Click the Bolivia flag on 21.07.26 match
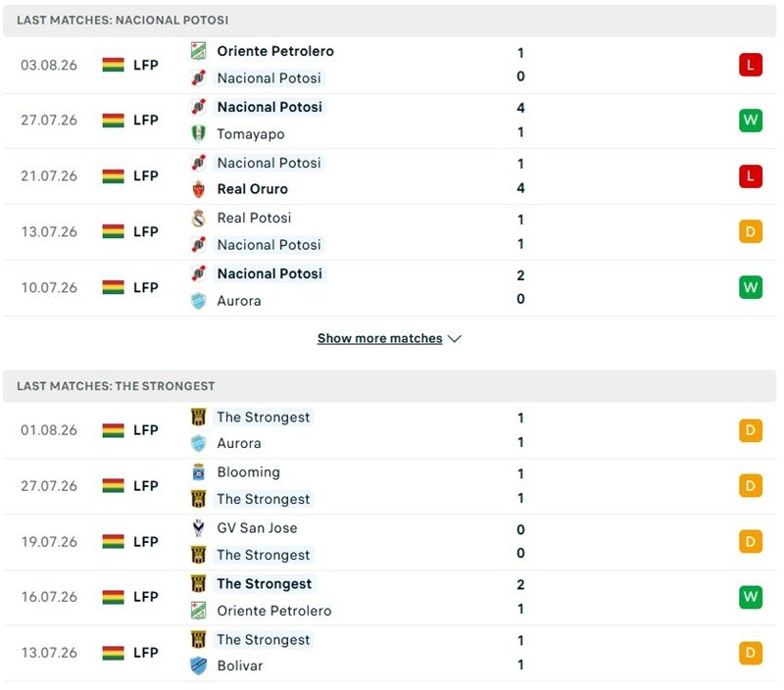The height and width of the screenshot is (690, 784). 113,176
